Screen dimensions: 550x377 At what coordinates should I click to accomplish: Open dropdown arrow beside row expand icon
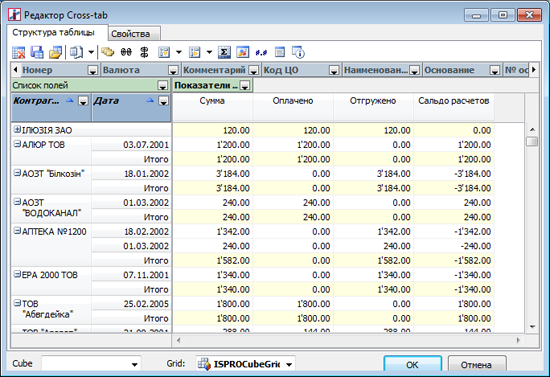[x=209, y=53]
